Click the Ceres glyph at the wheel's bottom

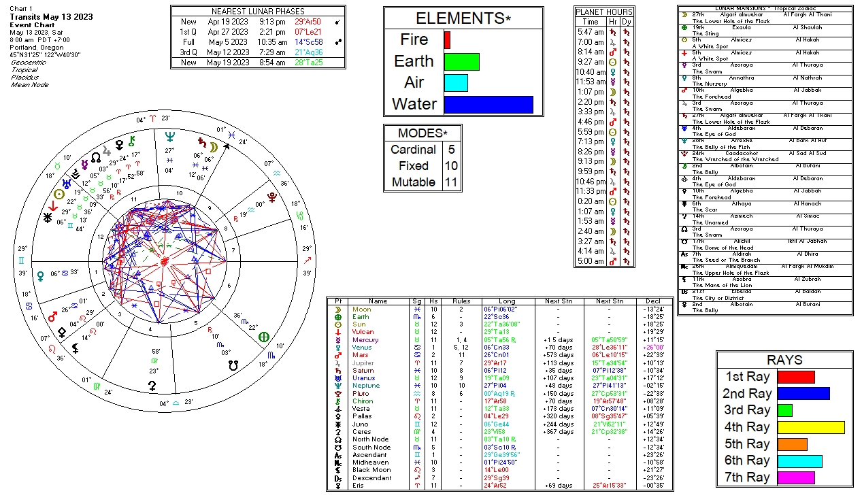point(152,385)
